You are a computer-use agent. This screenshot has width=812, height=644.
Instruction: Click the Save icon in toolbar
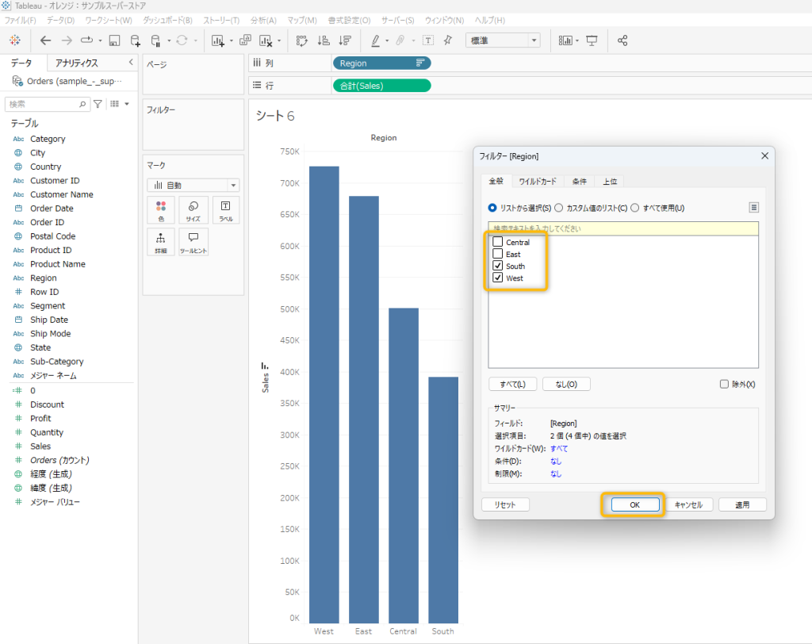115,40
